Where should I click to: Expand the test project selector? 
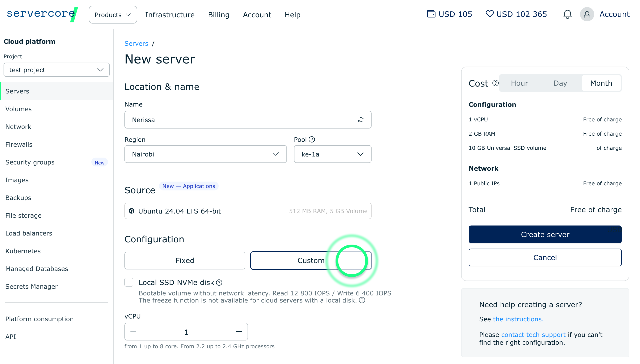click(57, 70)
